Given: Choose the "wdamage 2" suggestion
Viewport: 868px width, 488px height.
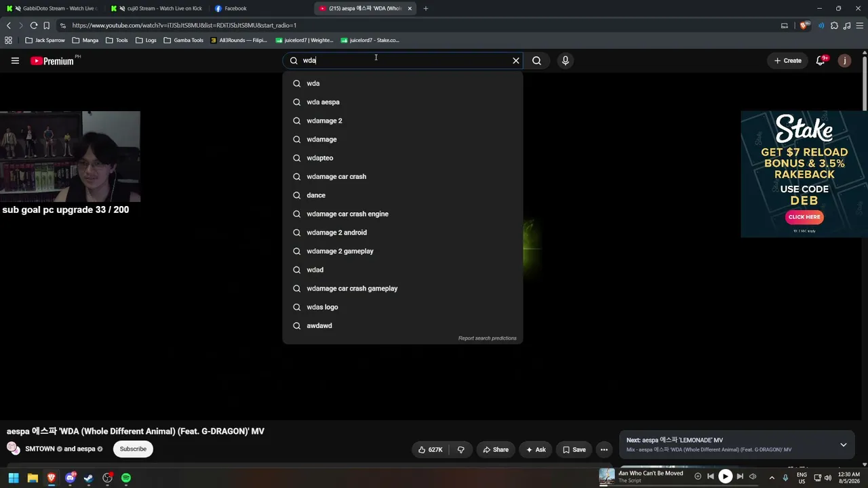Looking at the screenshot, I should click(x=403, y=121).
